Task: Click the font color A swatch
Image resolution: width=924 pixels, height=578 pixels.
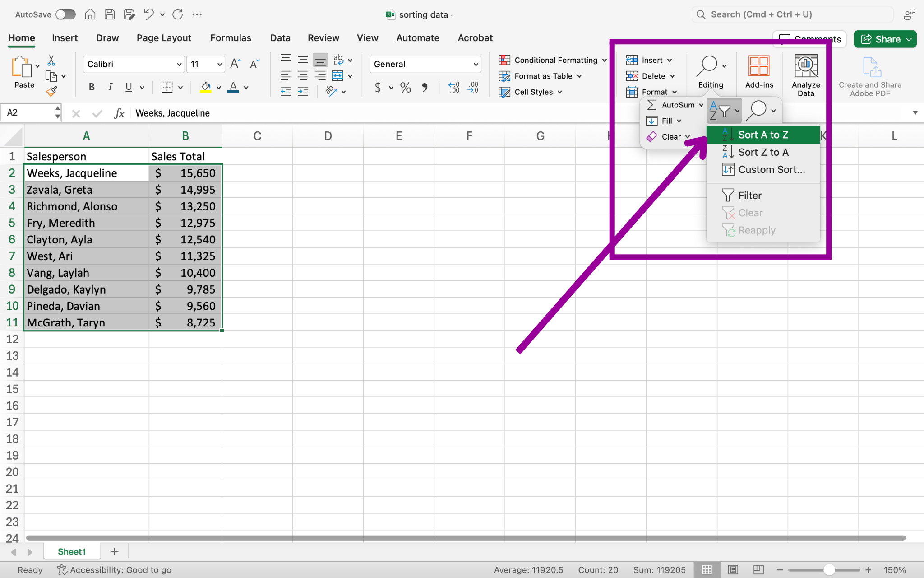Action: point(233,88)
